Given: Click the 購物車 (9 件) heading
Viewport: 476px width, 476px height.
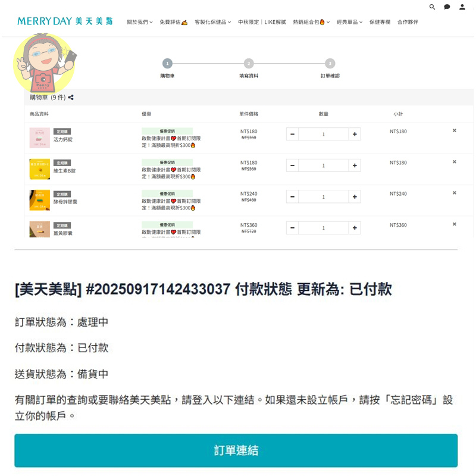Looking at the screenshot, I should (48, 98).
